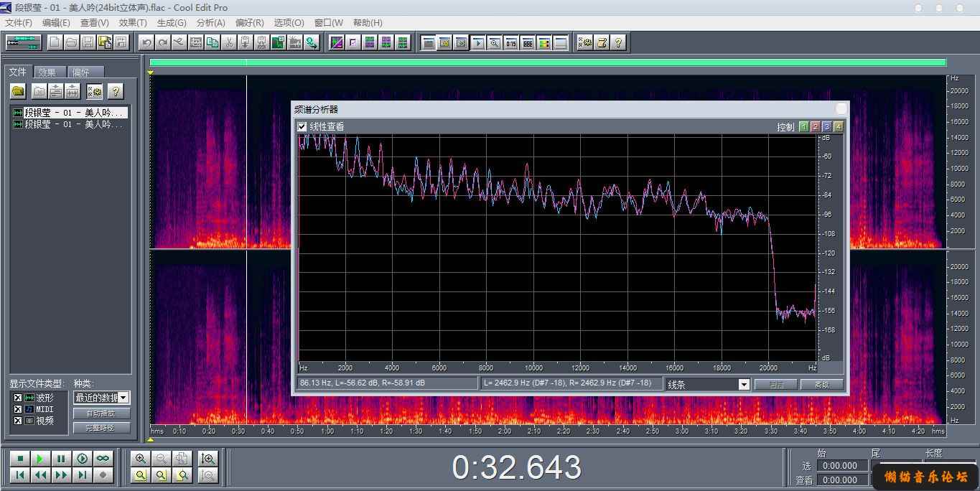This screenshot has height=491, width=980.
Task: Click Zoom In horizontally magnifier icon
Action: coord(141,459)
